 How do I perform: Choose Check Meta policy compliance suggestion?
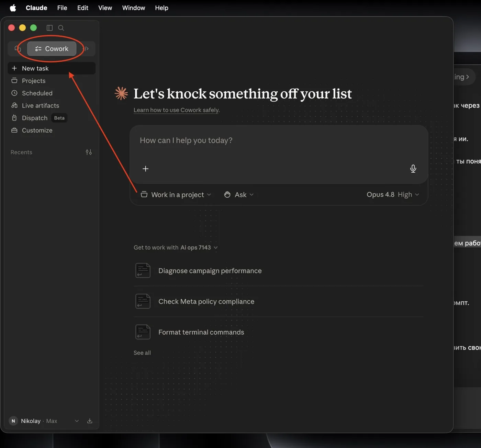pyautogui.click(x=279, y=301)
